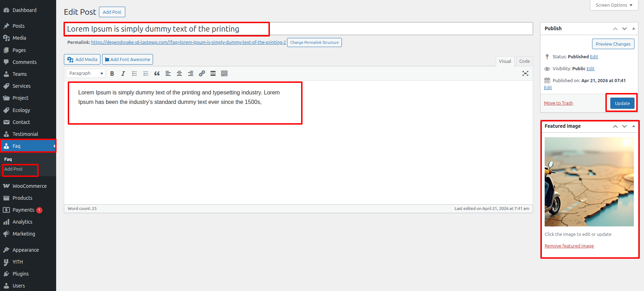Switch to the Code editor tab
Screen dimensions: 644x291
(524, 61)
